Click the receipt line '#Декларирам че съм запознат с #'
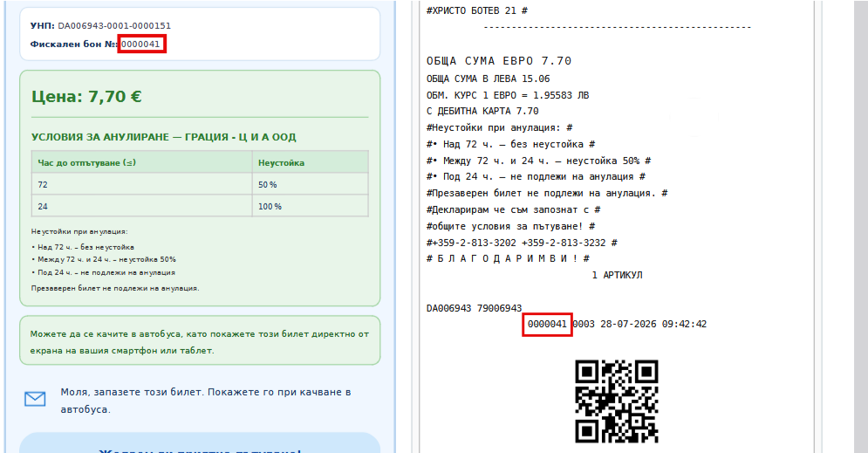This screenshot has height=453, width=868. (x=513, y=209)
